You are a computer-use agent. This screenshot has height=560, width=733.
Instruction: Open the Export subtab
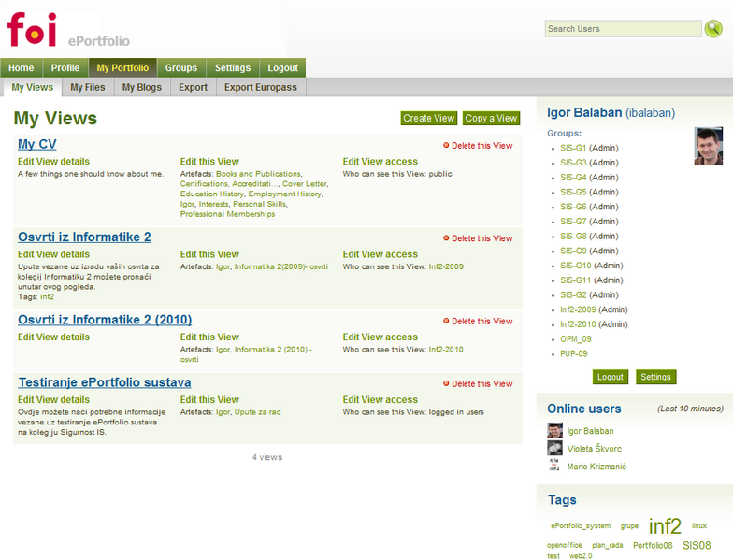pos(193,88)
